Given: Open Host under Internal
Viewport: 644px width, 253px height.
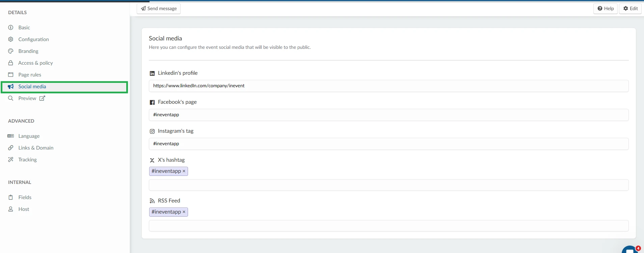Looking at the screenshot, I should [x=24, y=209].
